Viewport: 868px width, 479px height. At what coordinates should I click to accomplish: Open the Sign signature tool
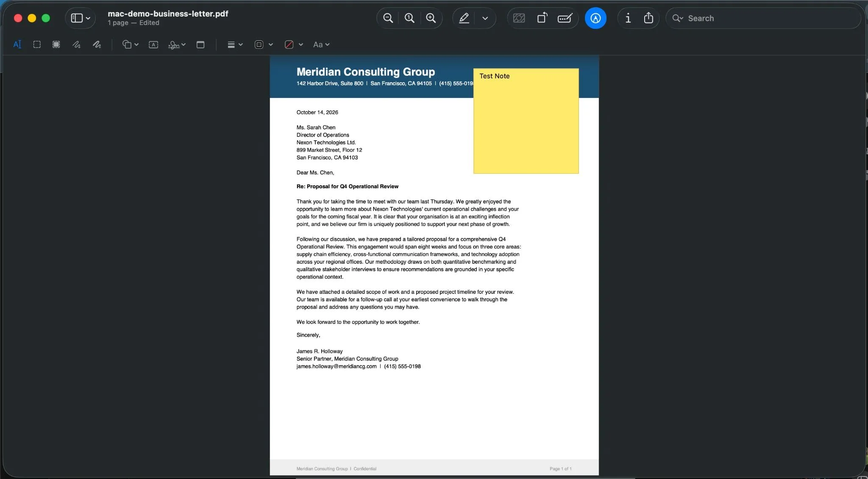(x=174, y=45)
